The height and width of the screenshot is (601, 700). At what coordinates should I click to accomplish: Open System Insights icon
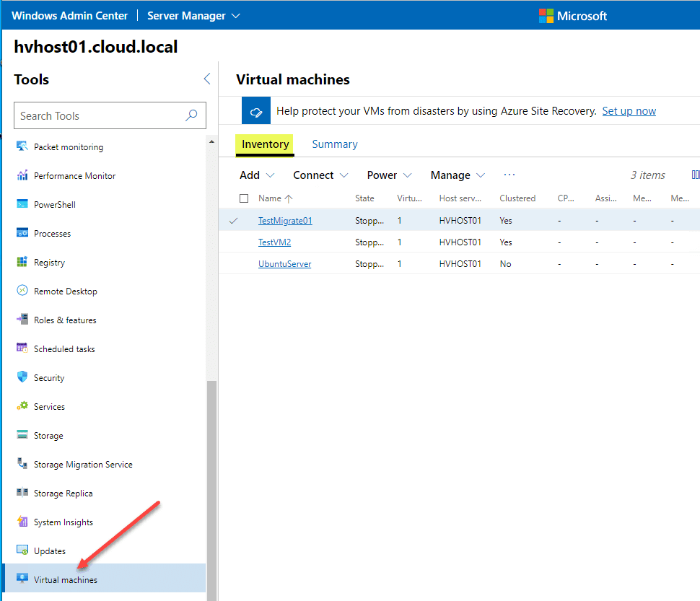pos(22,521)
